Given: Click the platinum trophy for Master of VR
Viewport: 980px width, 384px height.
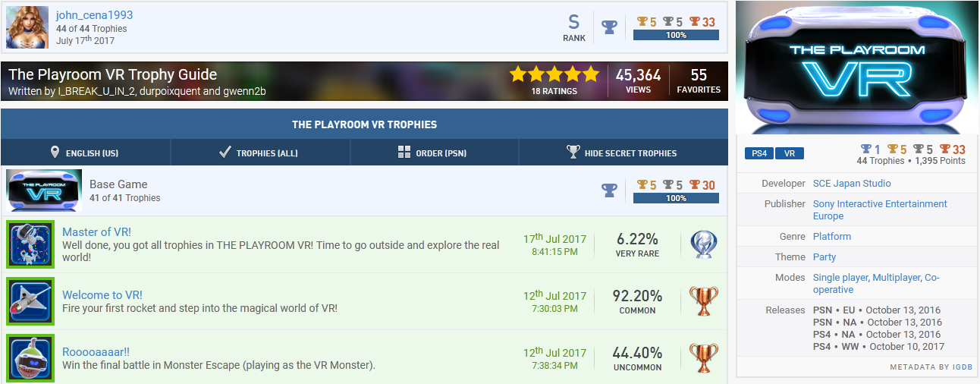Looking at the screenshot, I should tap(703, 244).
